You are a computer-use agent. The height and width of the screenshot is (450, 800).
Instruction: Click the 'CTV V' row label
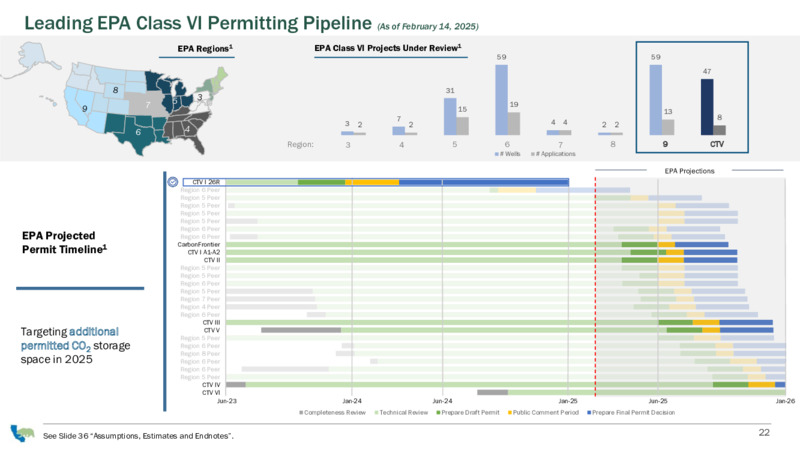[x=212, y=330]
